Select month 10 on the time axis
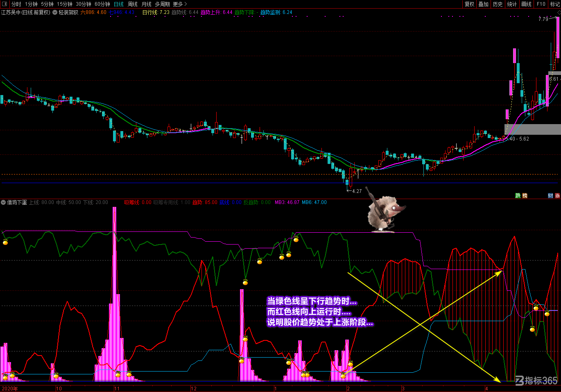This screenshot has height=392, width=561. (x=59, y=388)
